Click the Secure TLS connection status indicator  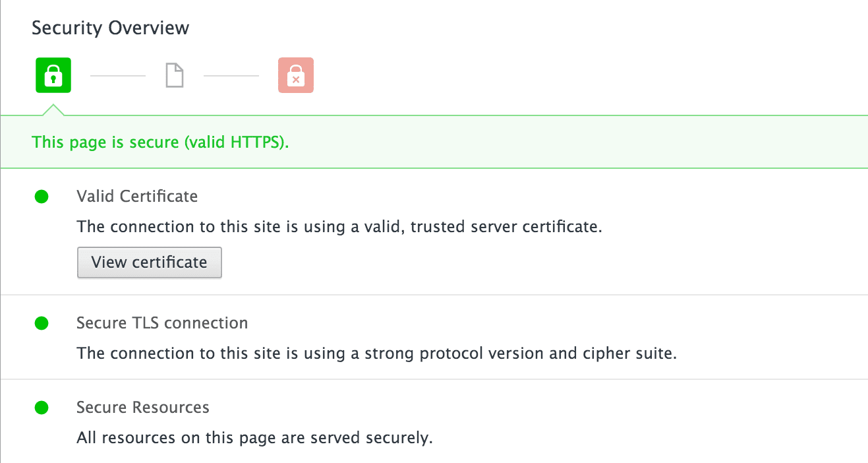[x=42, y=323]
